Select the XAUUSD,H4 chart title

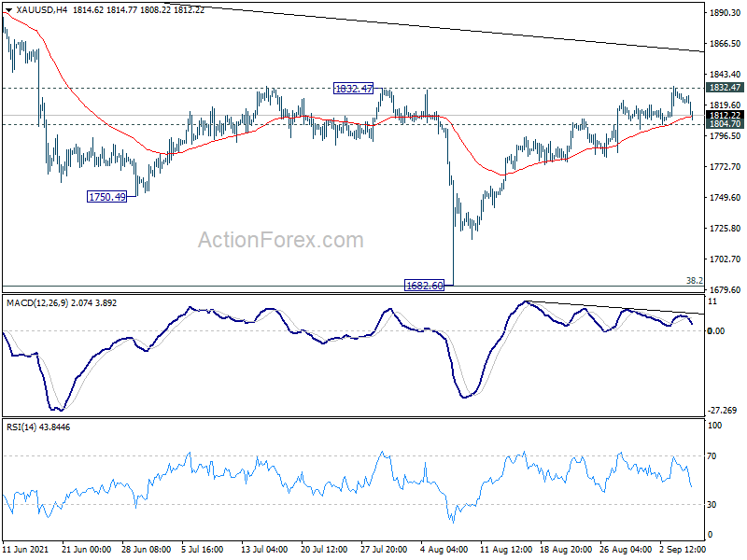(41, 9)
